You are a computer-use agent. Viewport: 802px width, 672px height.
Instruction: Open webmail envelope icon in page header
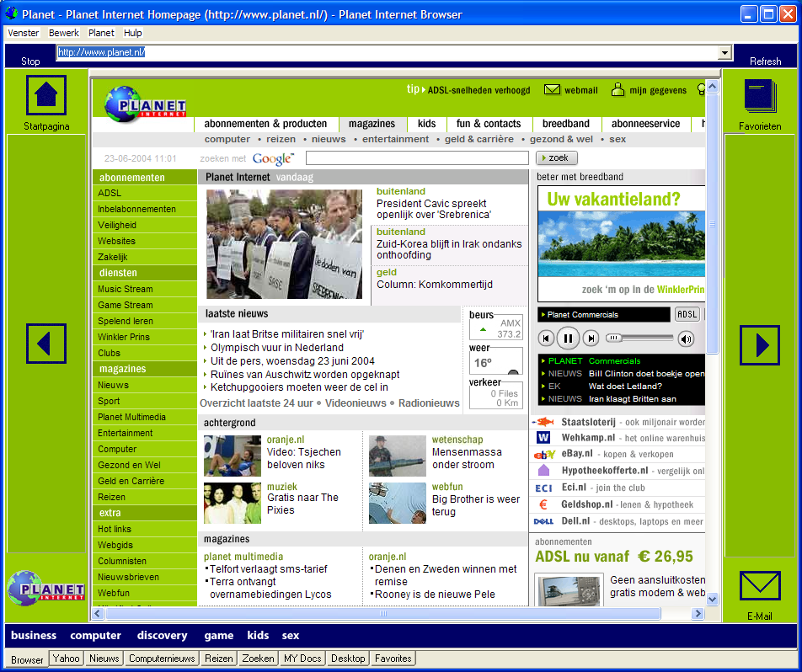[552, 90]
